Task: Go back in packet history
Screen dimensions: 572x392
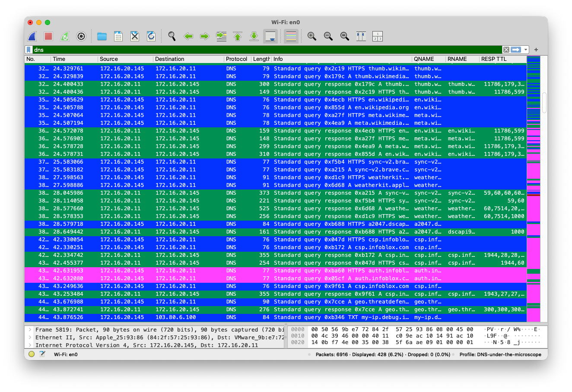Action: click(x=188, y=37)
